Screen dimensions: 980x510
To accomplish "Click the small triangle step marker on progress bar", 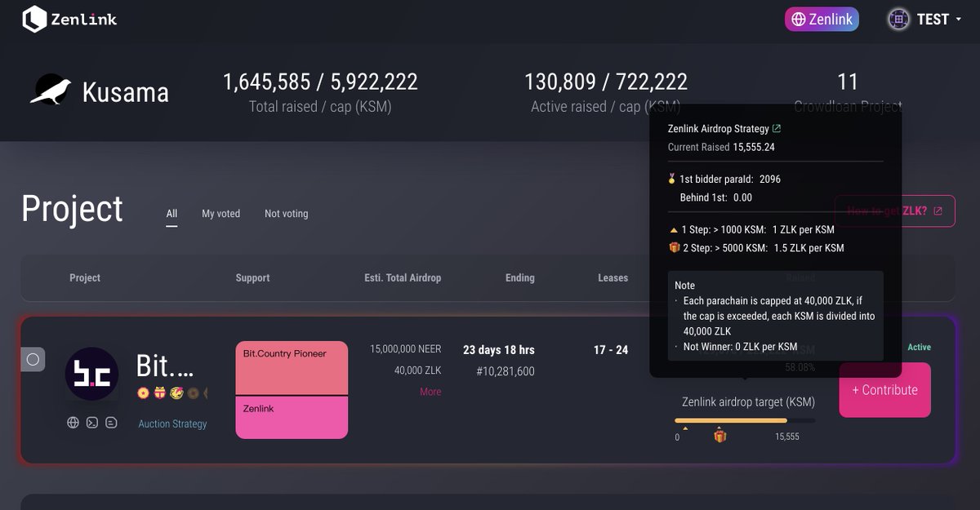I will click(x=685, y=428).
